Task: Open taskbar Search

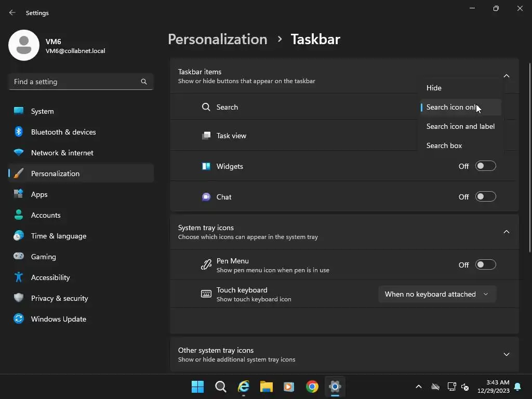Action: pyautogui.click(x=220, y=387)
